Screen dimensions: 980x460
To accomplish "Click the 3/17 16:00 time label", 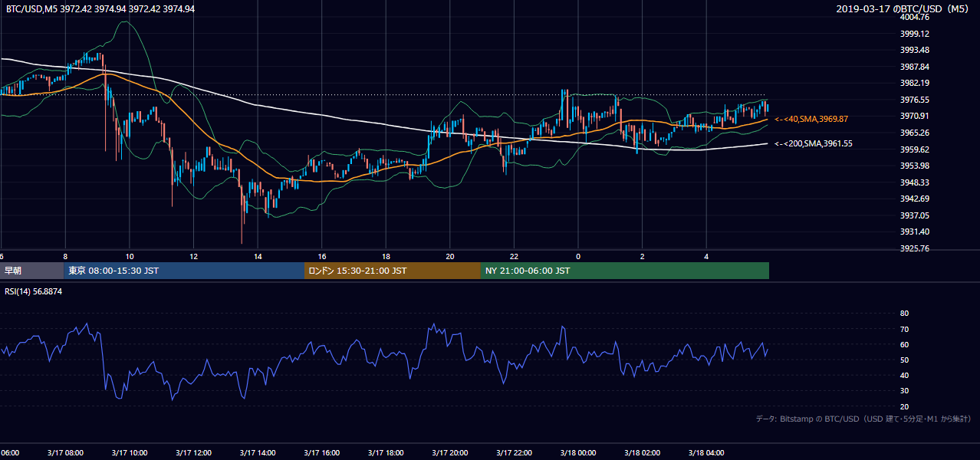I will tap(321, 452).
